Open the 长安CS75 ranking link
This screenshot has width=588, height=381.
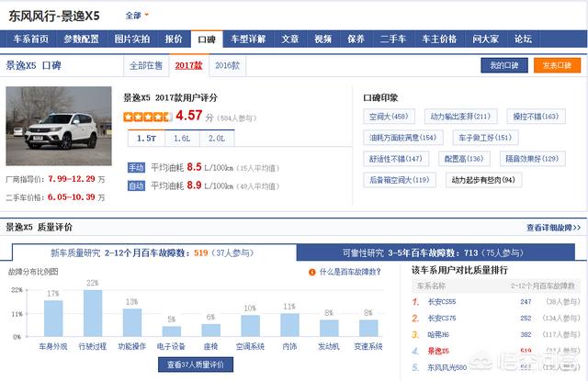pos(442,318)
